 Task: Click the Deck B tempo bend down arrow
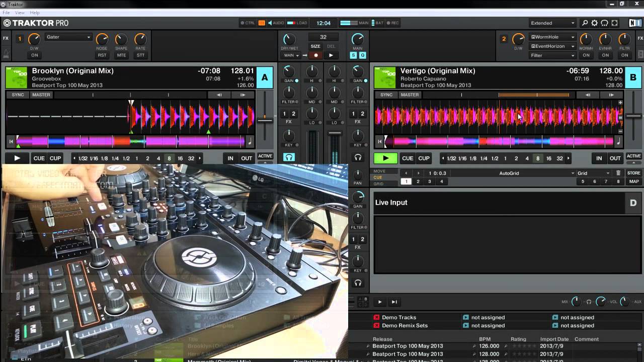(x=588, y=95)
